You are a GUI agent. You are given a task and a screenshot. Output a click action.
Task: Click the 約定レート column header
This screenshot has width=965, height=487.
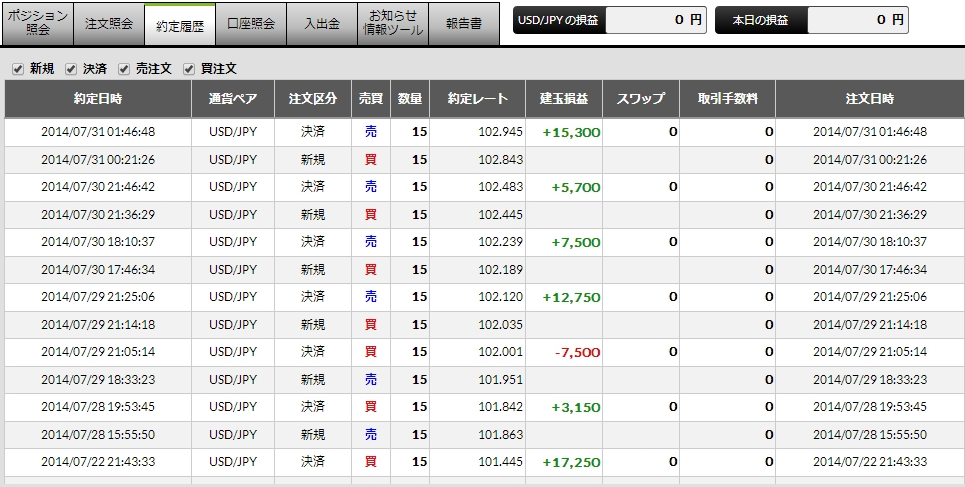coord(479,99)
